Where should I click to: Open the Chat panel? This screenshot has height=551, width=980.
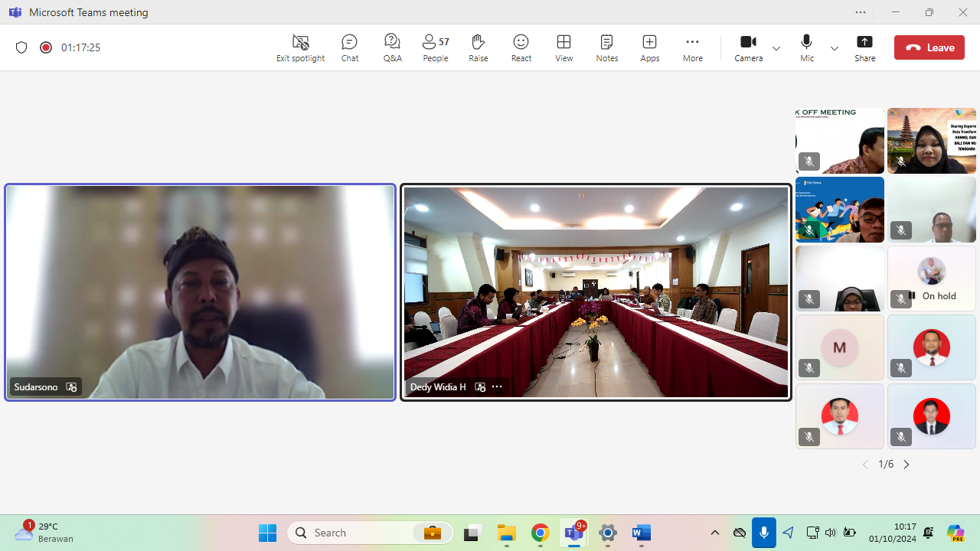click(x=349, y=47)
